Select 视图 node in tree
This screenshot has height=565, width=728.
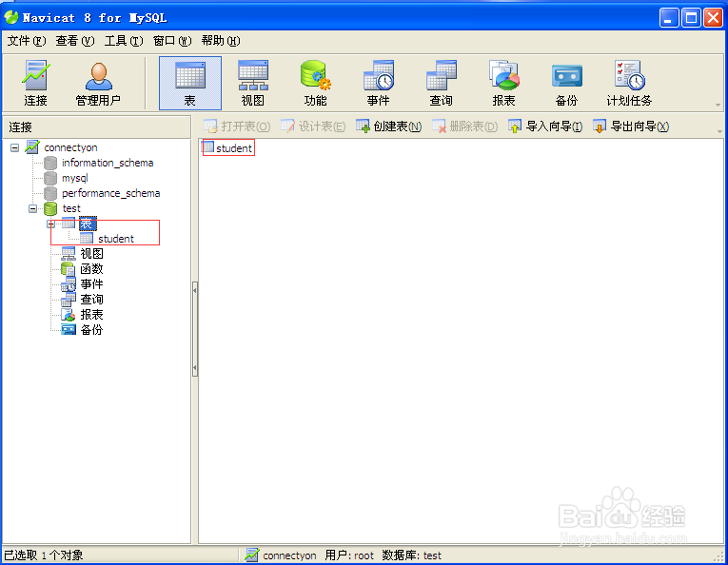(x=91, y=254)
